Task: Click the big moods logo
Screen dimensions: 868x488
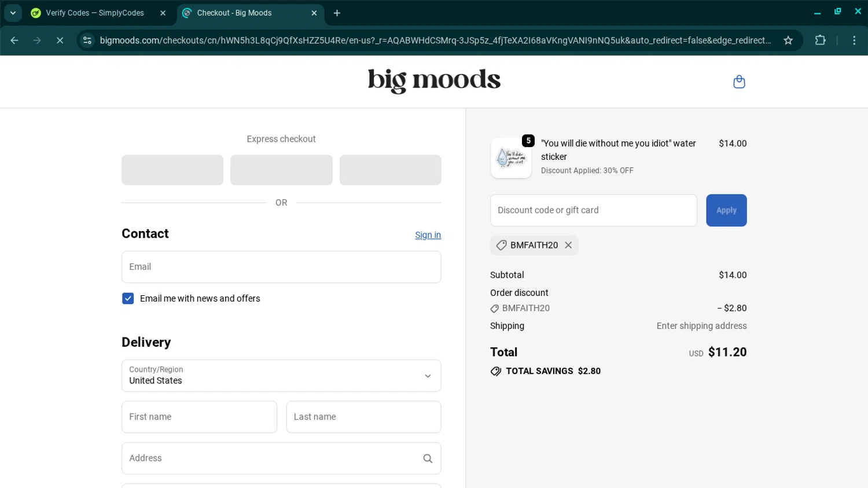Action: 434,80
